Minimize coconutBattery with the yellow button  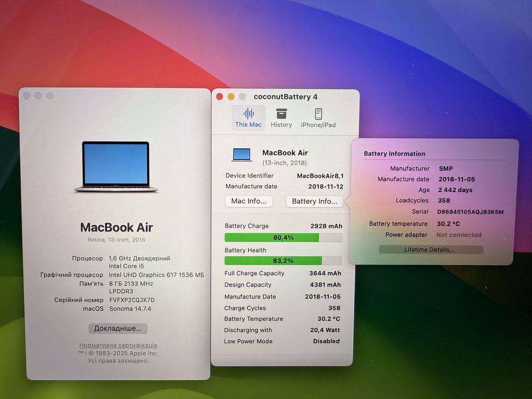231,97
